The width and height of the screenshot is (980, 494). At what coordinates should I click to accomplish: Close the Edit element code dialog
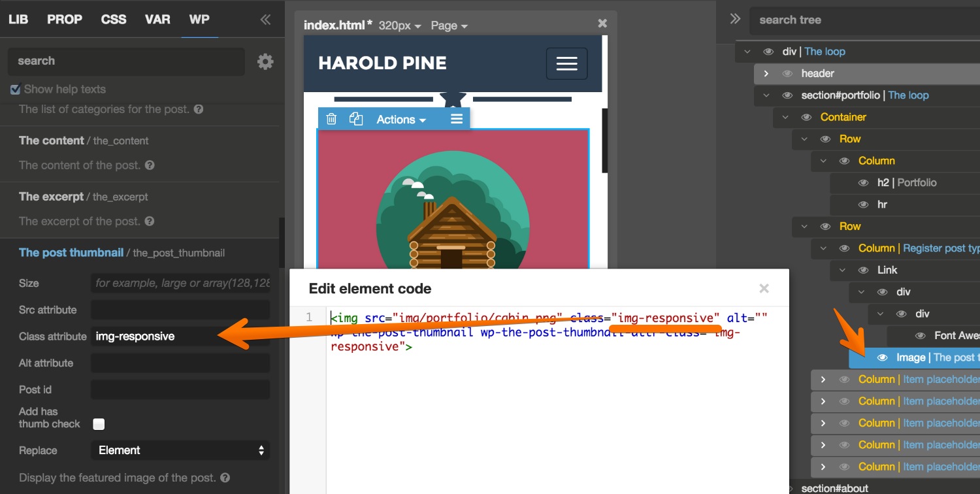[764, 289]
